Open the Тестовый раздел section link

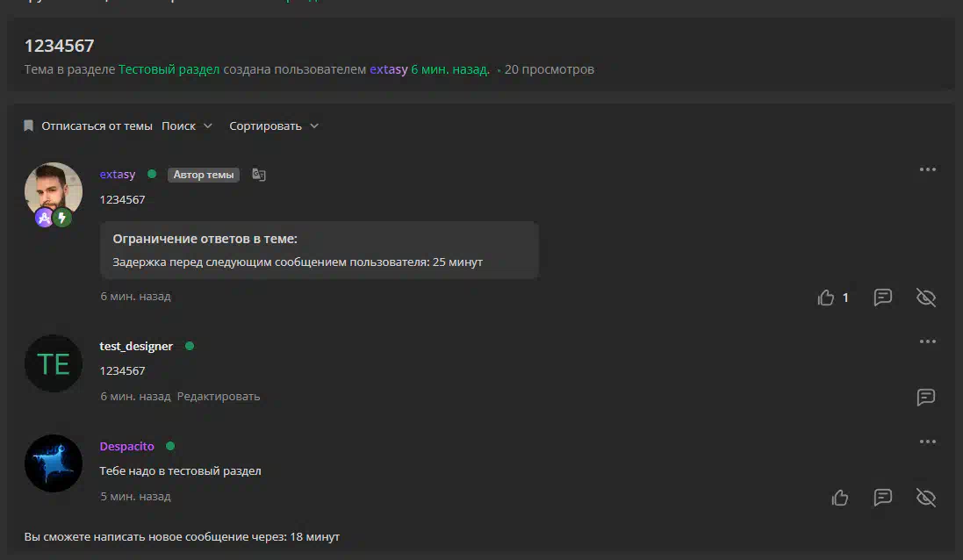pyautogui.click(x=169, y=69)
